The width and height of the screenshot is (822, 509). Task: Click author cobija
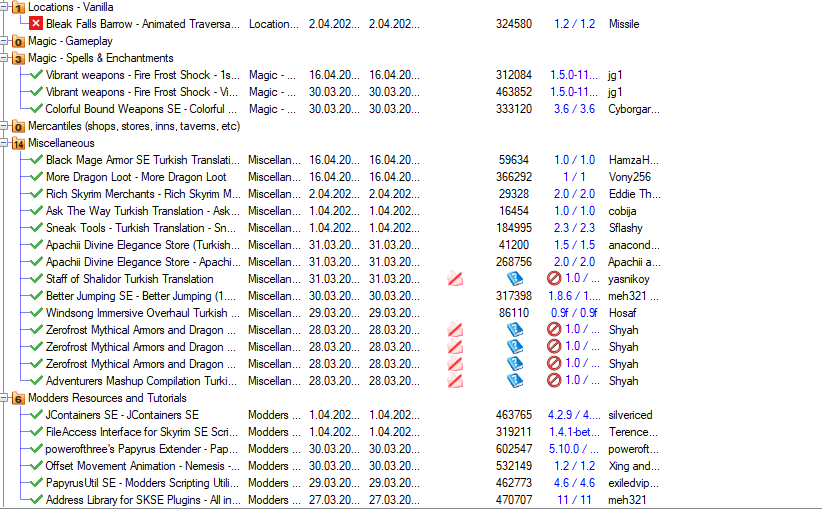(622, 211)
